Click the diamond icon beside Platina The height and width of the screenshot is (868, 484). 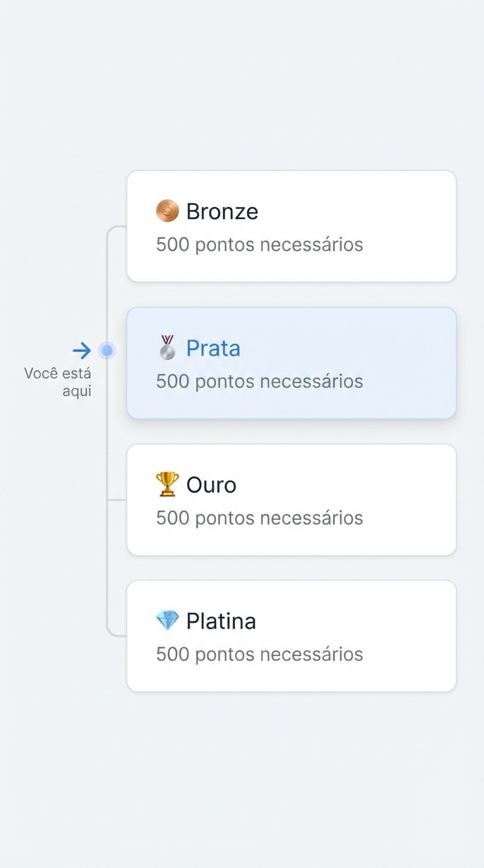pos(166,620)
